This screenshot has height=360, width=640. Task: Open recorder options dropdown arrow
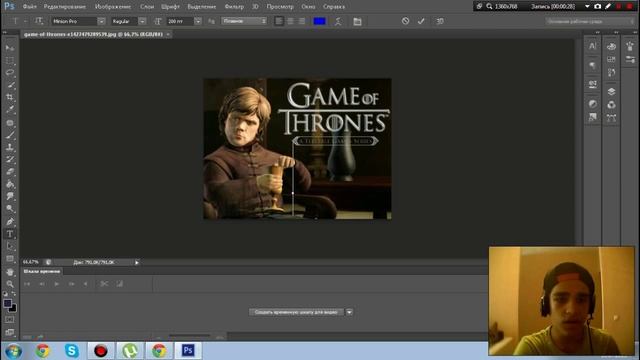(587, 7)
